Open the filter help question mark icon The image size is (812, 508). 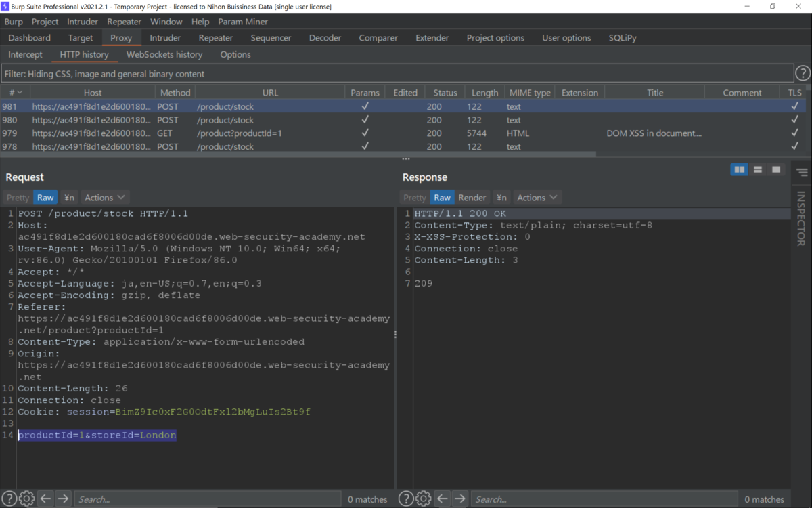803,73
